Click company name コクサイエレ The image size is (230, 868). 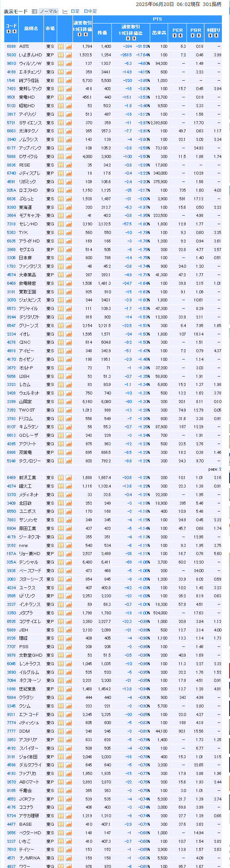point(29,622)
